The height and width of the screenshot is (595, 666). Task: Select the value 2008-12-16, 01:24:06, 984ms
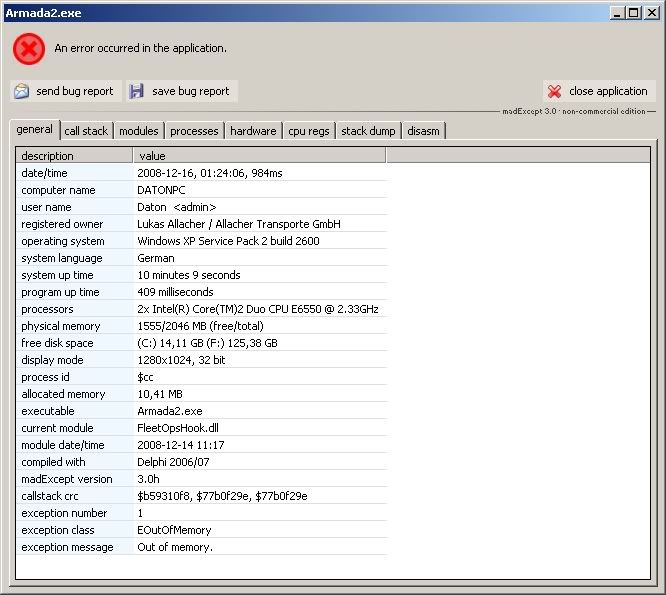click(x=210, y=173)
